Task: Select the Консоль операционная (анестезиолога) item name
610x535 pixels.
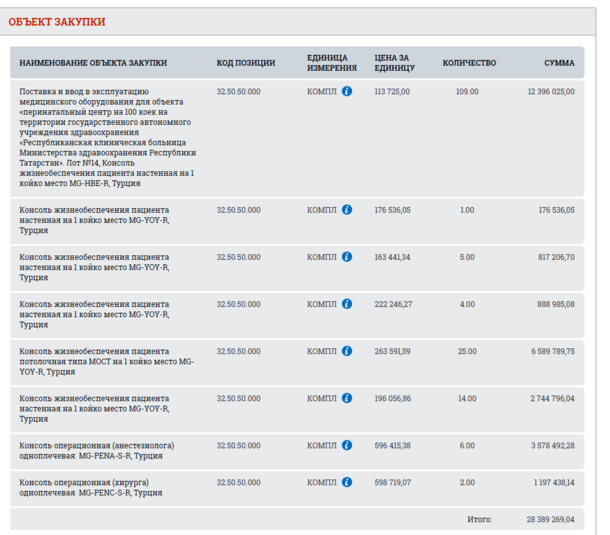Action: (92, 450)
